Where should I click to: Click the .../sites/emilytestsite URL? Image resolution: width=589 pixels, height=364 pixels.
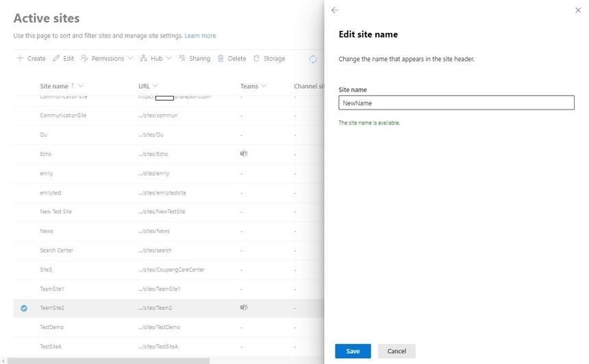click(162, 193)
